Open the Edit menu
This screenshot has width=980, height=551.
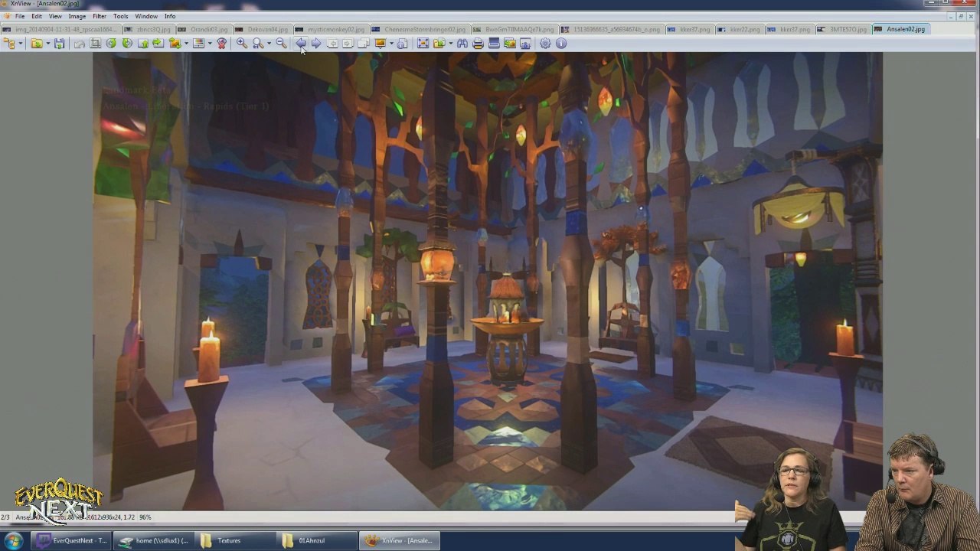tap(37, 16)
